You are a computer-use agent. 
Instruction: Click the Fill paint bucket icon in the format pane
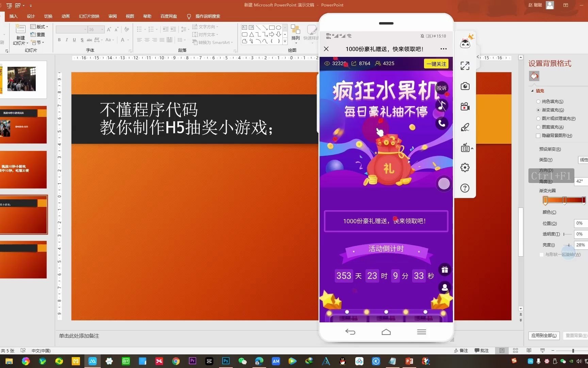(534, 76)
